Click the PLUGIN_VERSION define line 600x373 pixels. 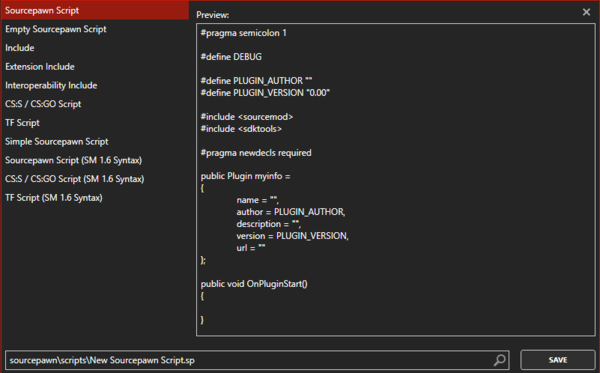point(265,93)
